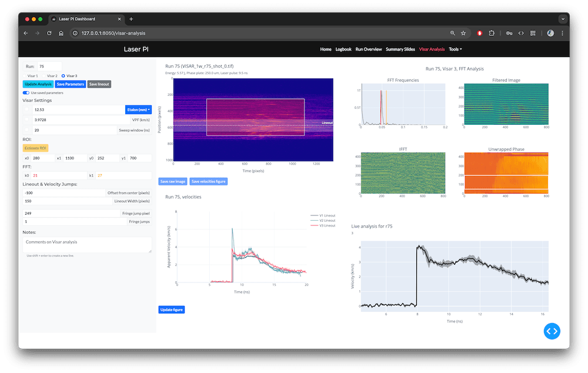Click the browser home icon
The width and height of the screenshot is (588, 373).
click(x=61, y=33)
